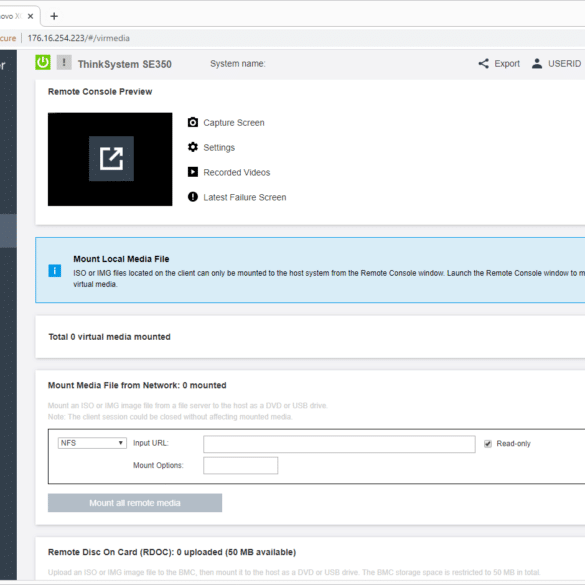Click the ThinkSystem SE350 title
585x585 pixels.
(x=125, y=64)
